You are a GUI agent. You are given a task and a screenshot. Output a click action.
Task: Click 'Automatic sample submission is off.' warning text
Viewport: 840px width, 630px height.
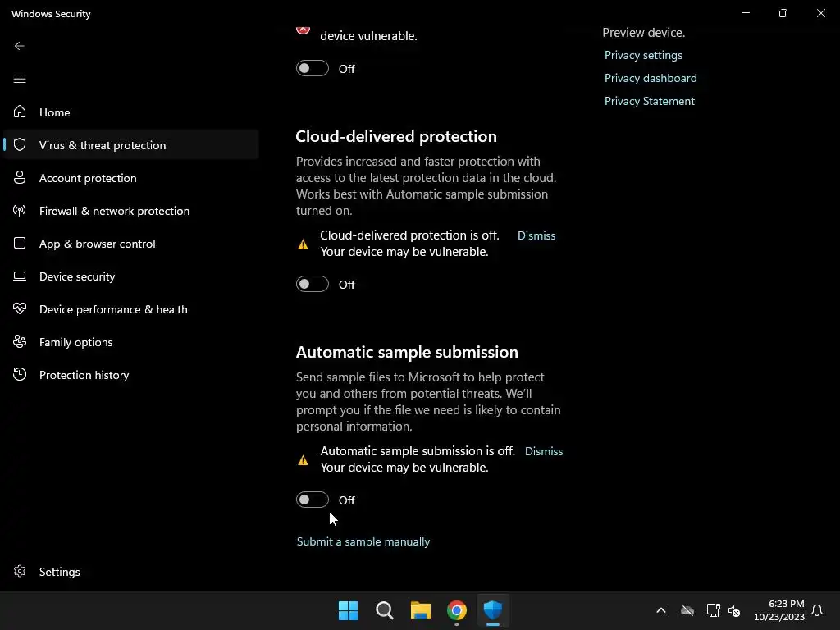click(418, 451)
